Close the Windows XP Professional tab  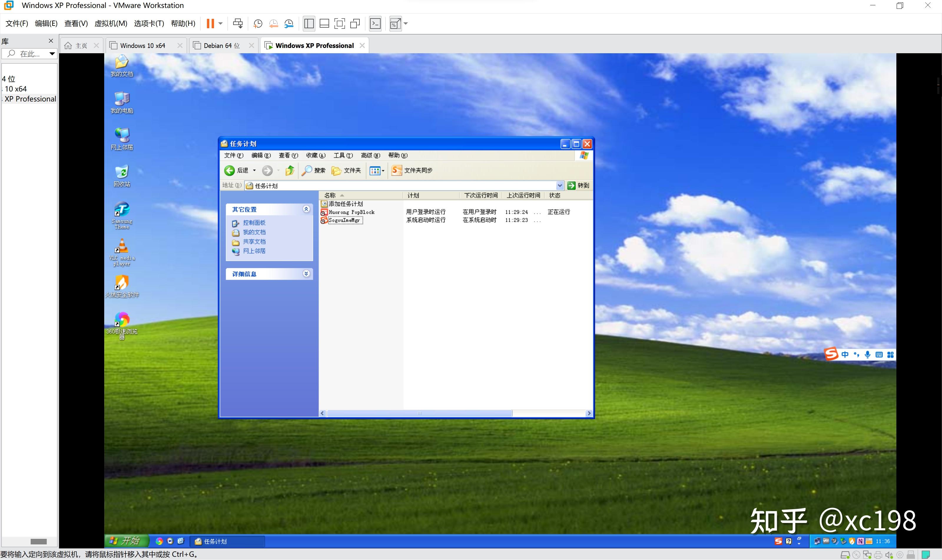[x=362, y=45]
